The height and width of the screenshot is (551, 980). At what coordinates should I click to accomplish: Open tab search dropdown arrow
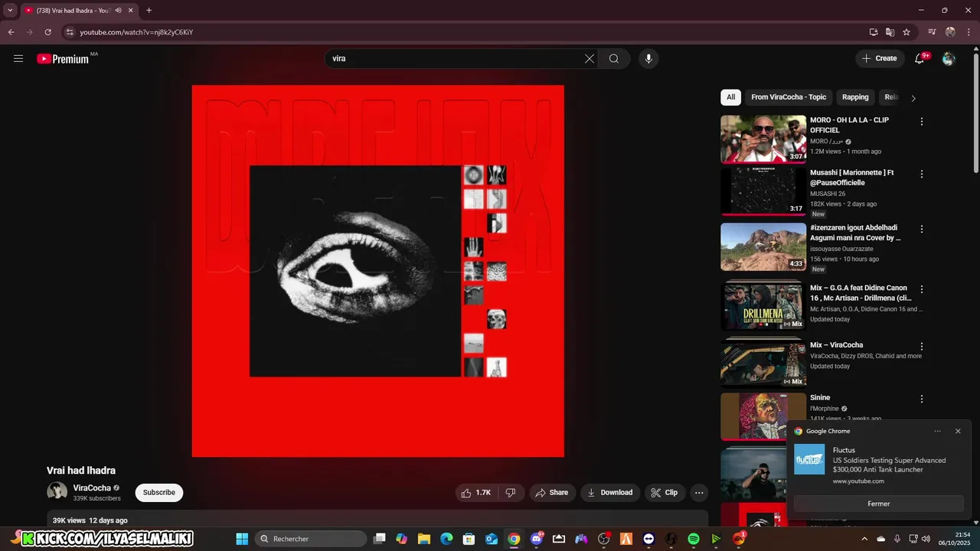point(10,10)
